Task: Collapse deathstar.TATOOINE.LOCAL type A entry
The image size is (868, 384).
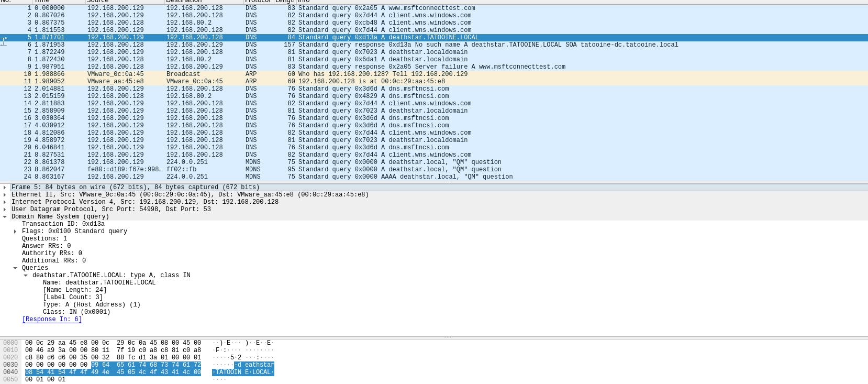Action: [x=26, y=276]
